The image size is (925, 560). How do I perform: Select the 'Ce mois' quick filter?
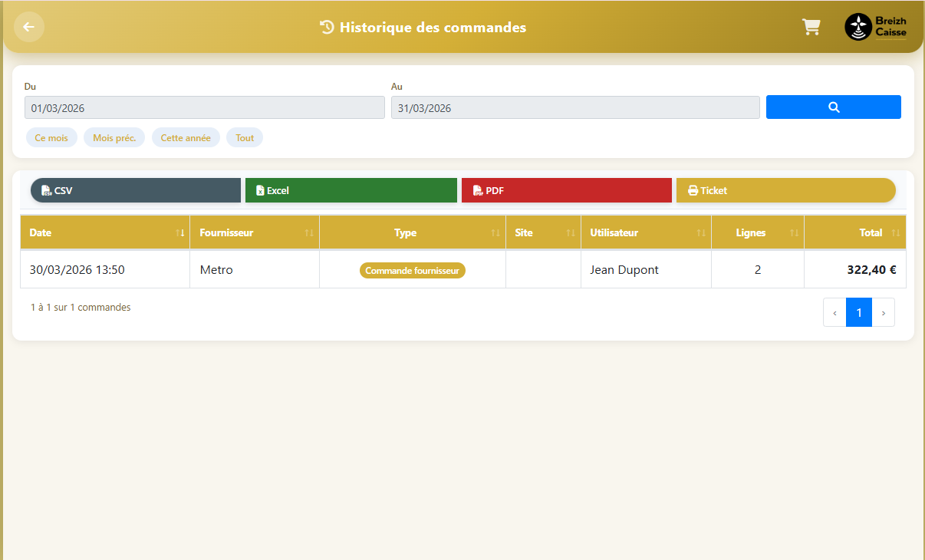(51, 138)
